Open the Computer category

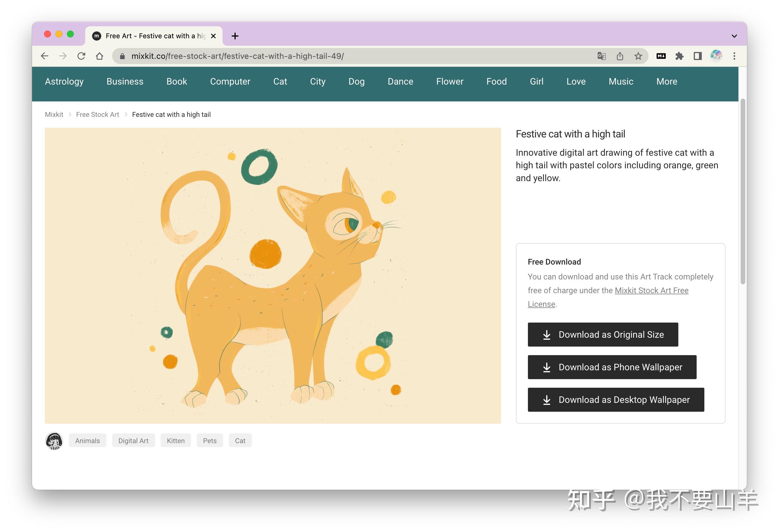point(230,81)
